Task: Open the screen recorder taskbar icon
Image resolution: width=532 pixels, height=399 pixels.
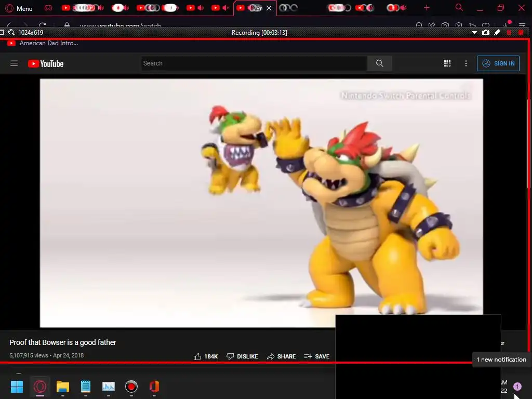Action: (131, 387)
